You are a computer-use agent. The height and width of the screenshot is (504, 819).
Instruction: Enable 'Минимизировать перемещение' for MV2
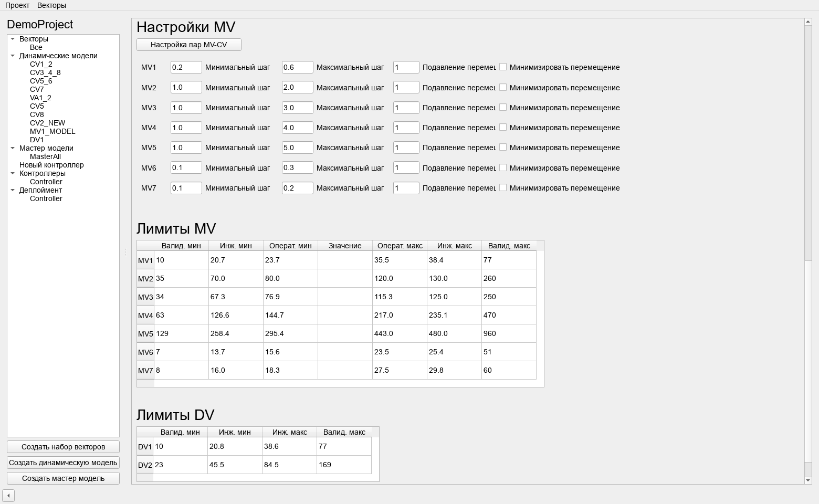(x=503, y=87)
